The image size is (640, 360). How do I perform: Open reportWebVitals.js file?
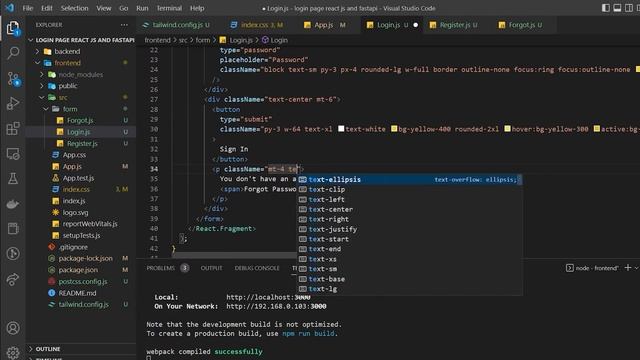click(90, 224)
